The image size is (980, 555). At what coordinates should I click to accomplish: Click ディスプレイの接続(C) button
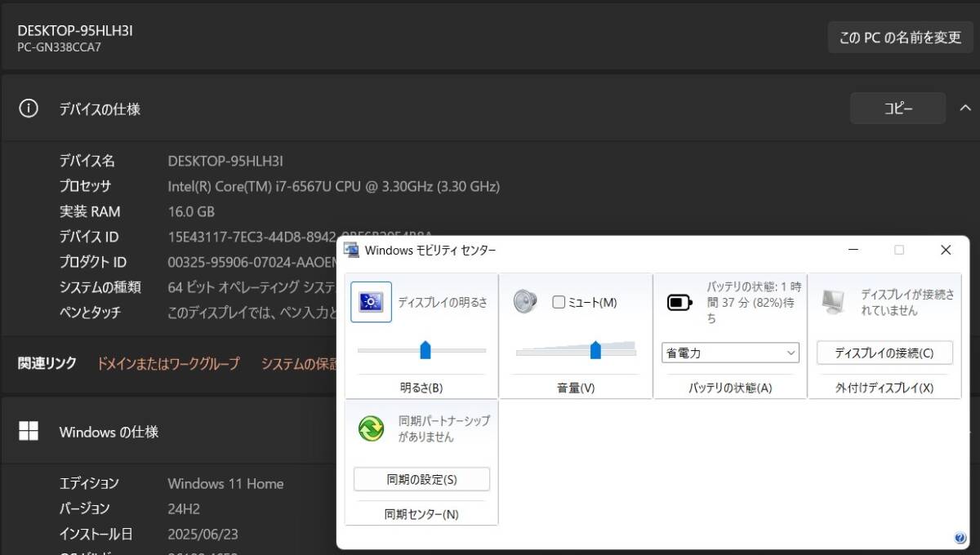(x=884, y=353)
